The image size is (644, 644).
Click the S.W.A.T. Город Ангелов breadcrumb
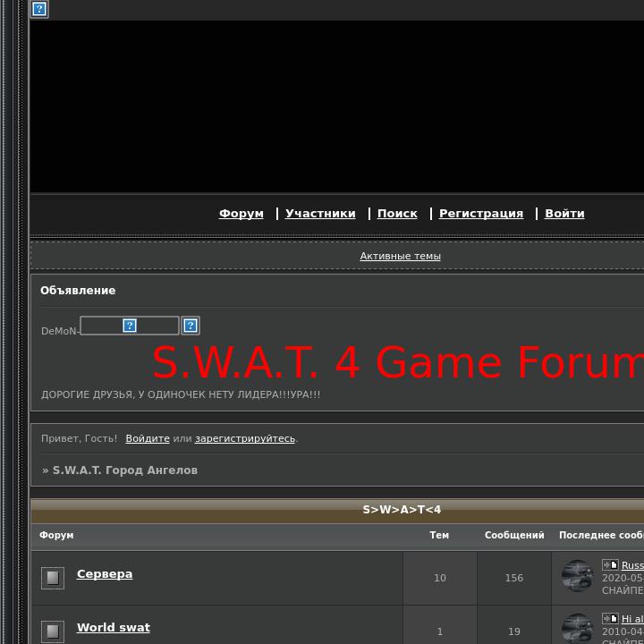(125, 470)
